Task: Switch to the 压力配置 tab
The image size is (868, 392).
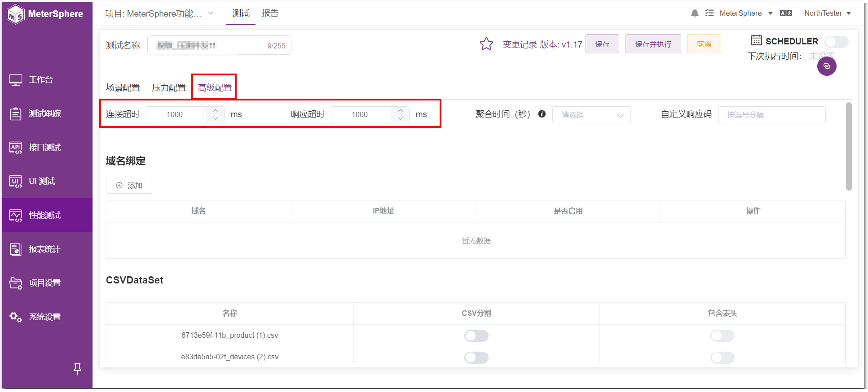Action: point(169,87)
